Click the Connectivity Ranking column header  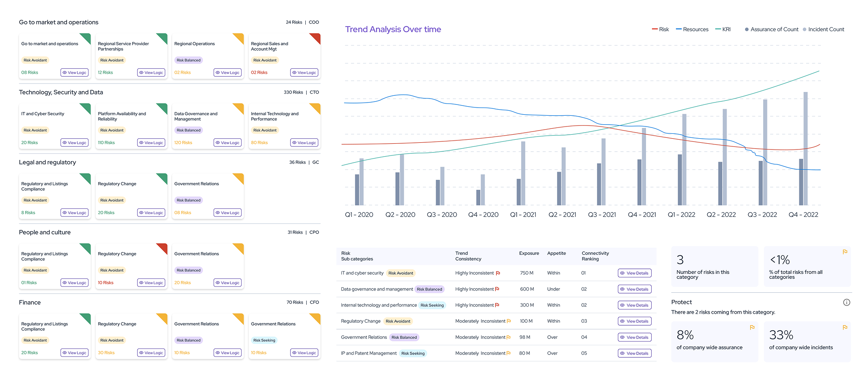[x=595, y=256]
